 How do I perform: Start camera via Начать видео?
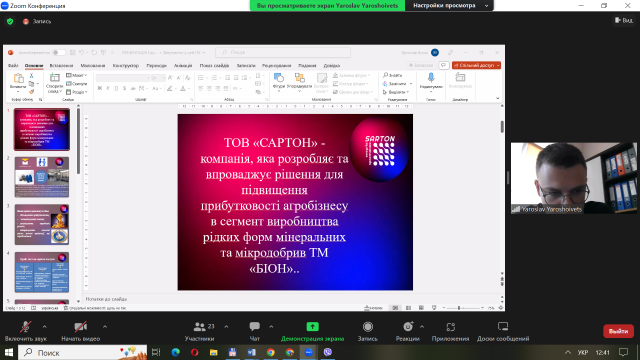(80, 331)
